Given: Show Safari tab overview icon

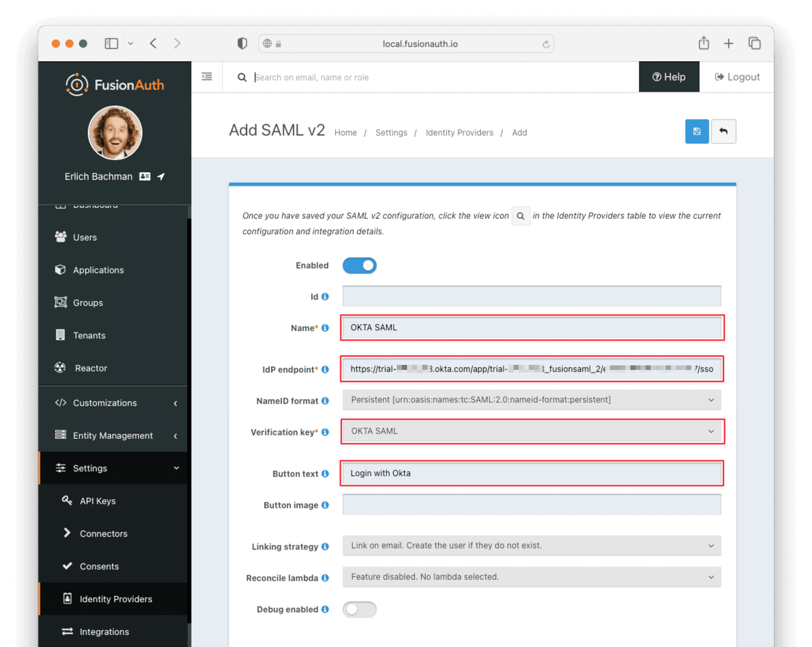Looking at the screenshot, I should tap(755, 43).
